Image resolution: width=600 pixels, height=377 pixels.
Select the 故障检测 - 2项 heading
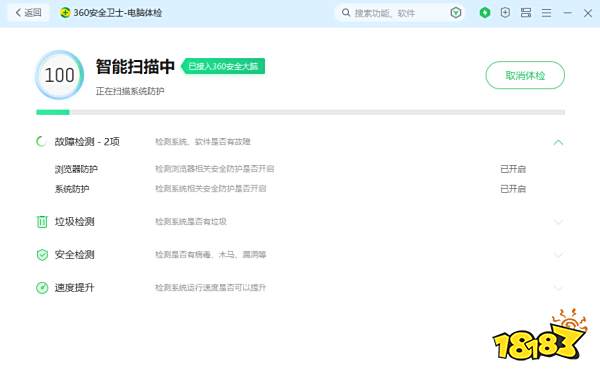pos(87,142)
